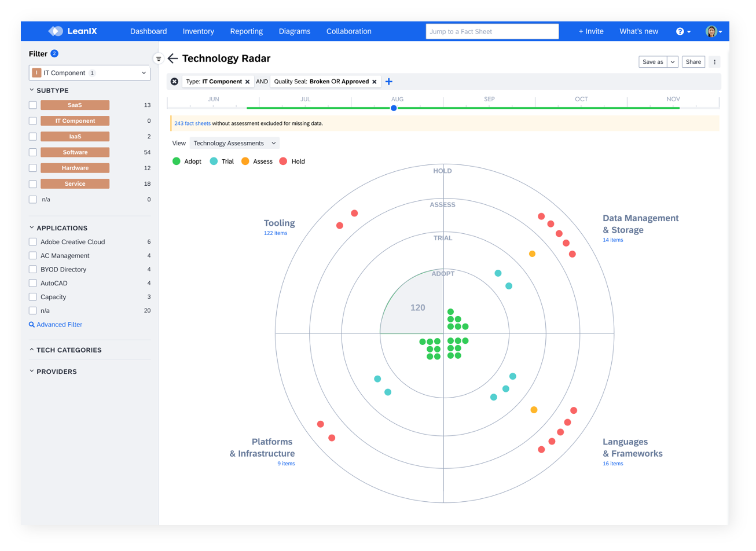Remove the Type: IT Component filter

[x=248, y=82]
